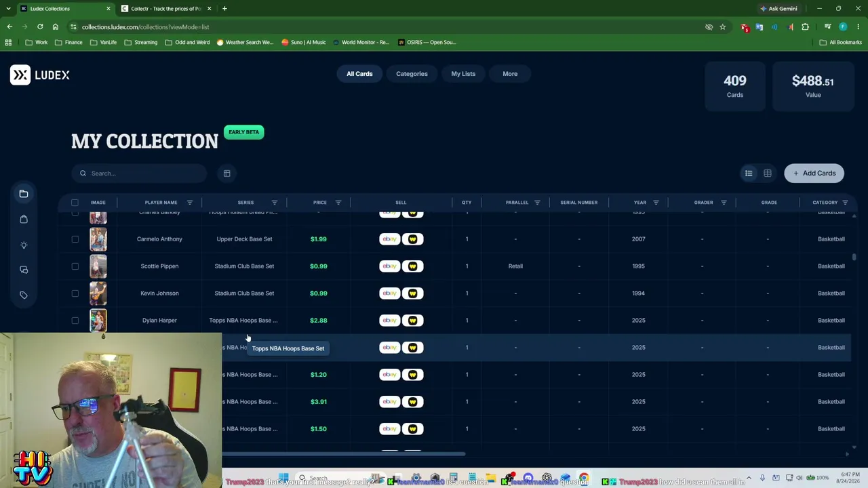This screenshot has width=868, height=488.
Task: Click the collection Search input field
Action: (139, 174)
